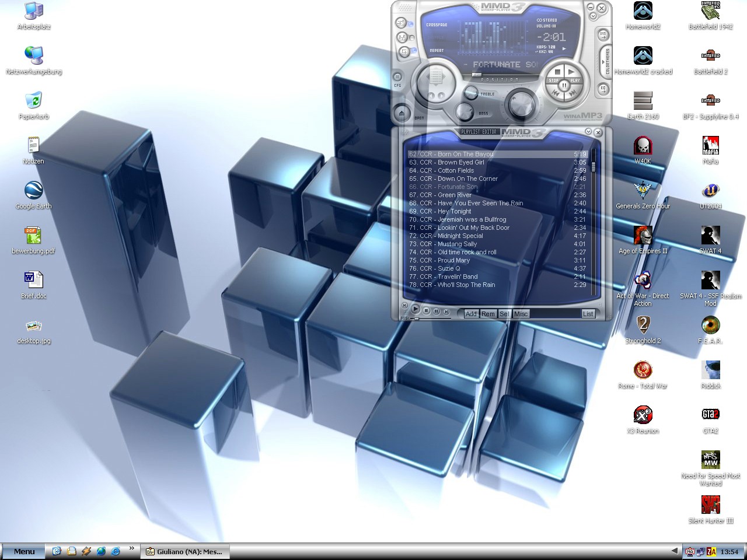This screenshot has width=747, height=560.
Task: Select the Battlefield 1942 shortcut
Action: [x=711, y=16]
